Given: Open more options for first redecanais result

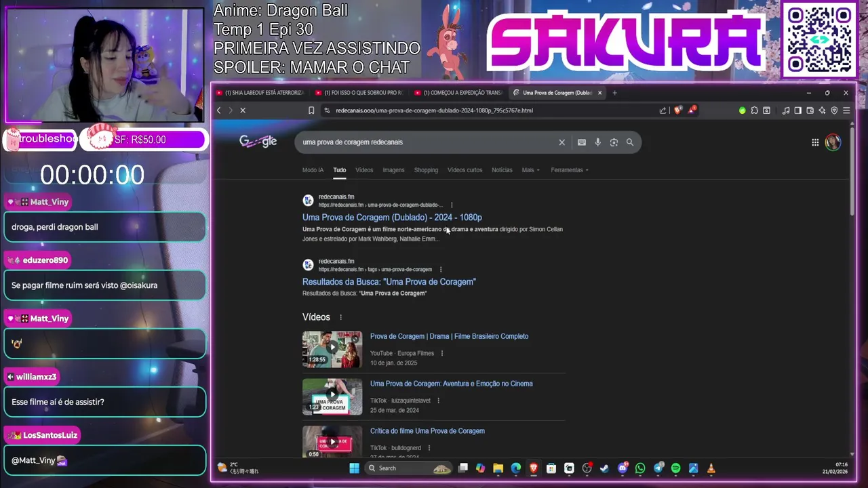Looking at the screenshot, I should click(x=452, y=205).
